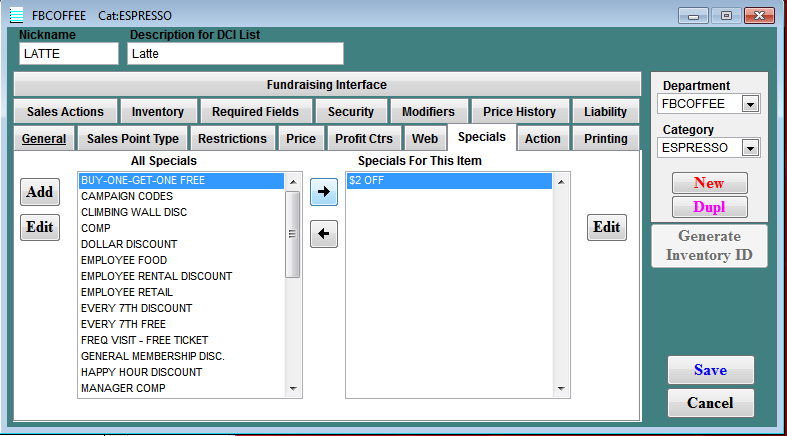787x436 pixels.
Task: Open the Required Fields tab
Action: [x=255, y=111]
